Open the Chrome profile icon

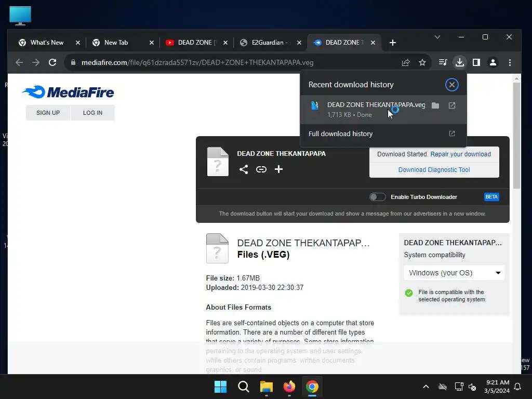[493, 62]
